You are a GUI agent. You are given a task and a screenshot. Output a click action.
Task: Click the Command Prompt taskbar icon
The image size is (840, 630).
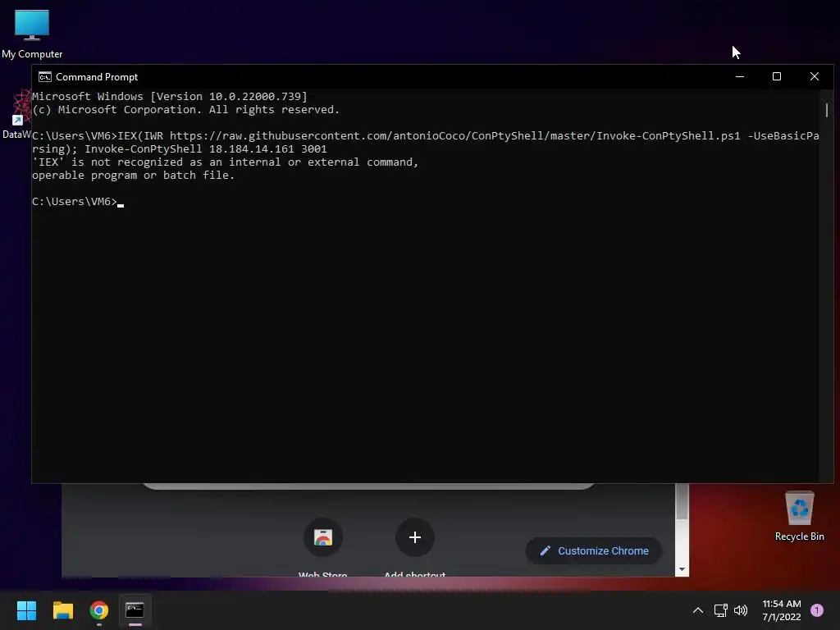(x=135, y=610)
